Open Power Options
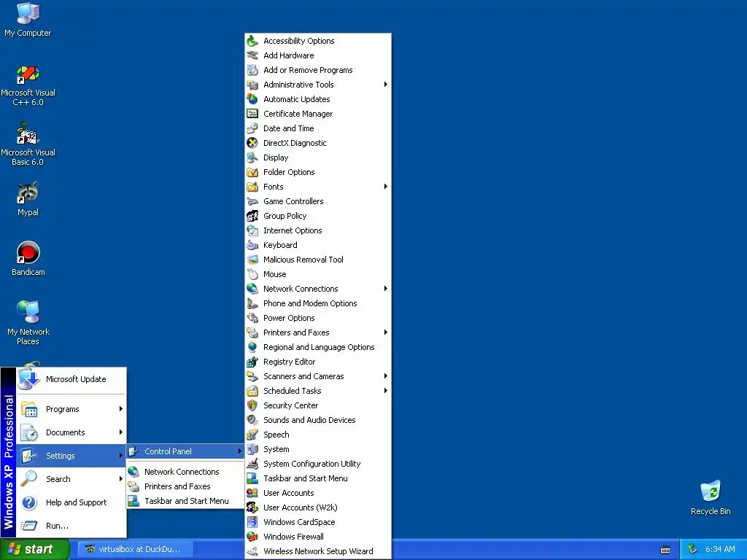747x560 pixels. coord(318,318)
